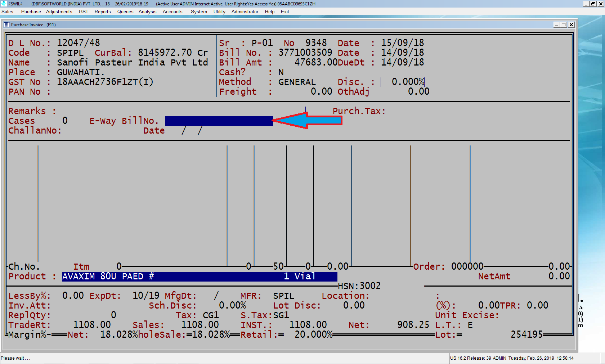Open the Adjustments menu
Image resolution: width=605 pixels, height=364 pixels.
pyautogui.click(x=59, y=12)
